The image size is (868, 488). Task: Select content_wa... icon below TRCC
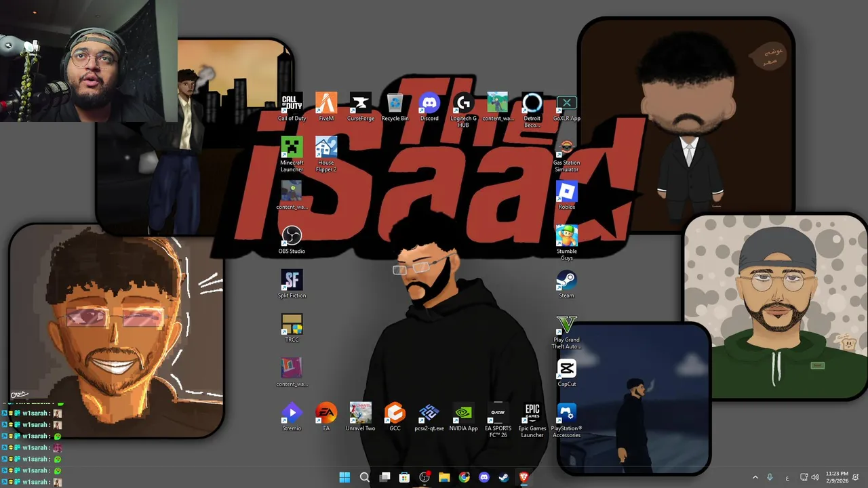click(x=292, y=372)
